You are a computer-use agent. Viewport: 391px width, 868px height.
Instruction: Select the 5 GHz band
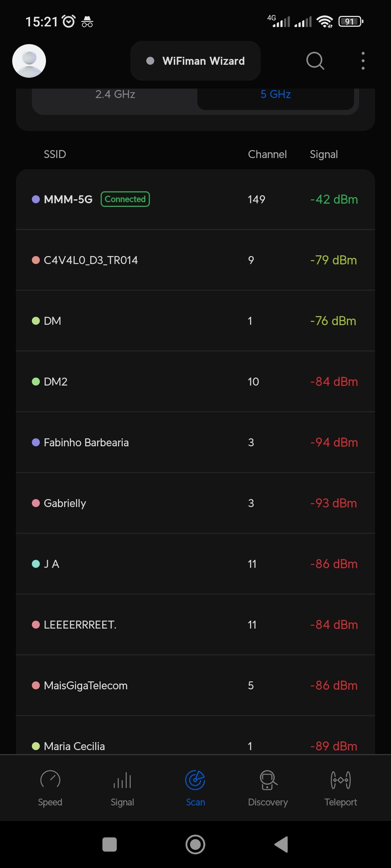click(x=276, y=95)
